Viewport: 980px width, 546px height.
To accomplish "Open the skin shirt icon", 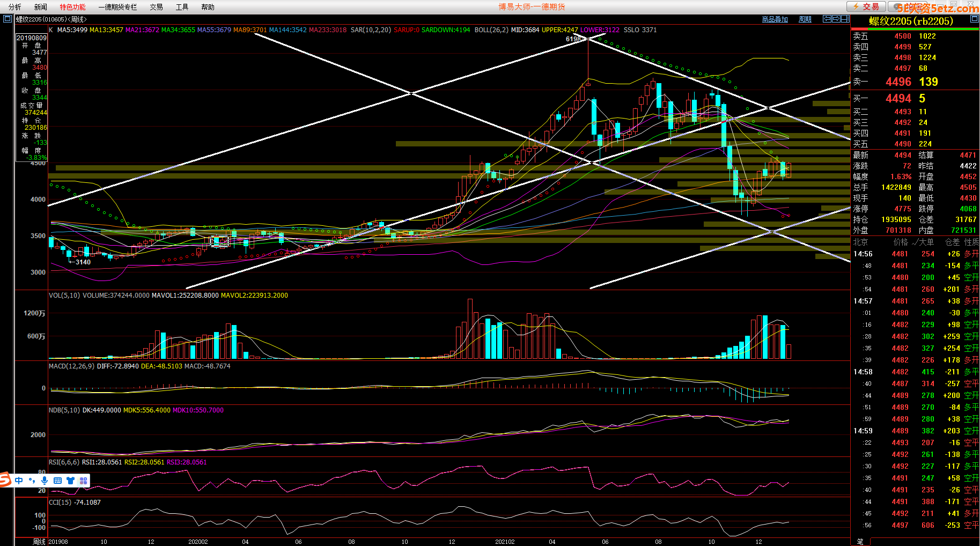I will click(70, 481).
